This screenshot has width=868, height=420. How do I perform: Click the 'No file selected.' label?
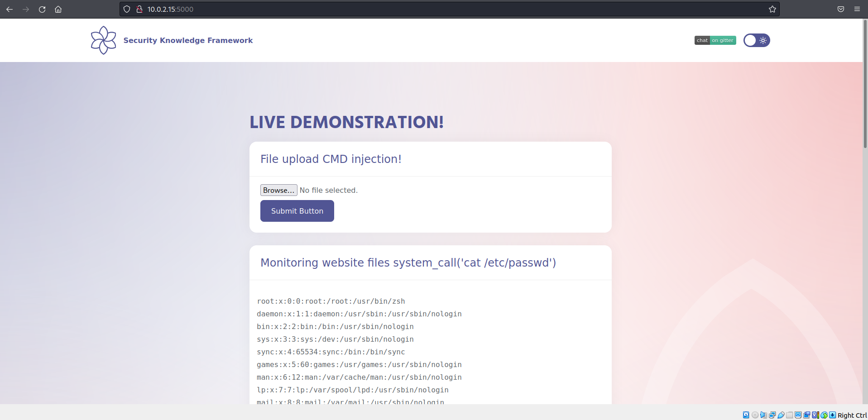click(329, 190)
